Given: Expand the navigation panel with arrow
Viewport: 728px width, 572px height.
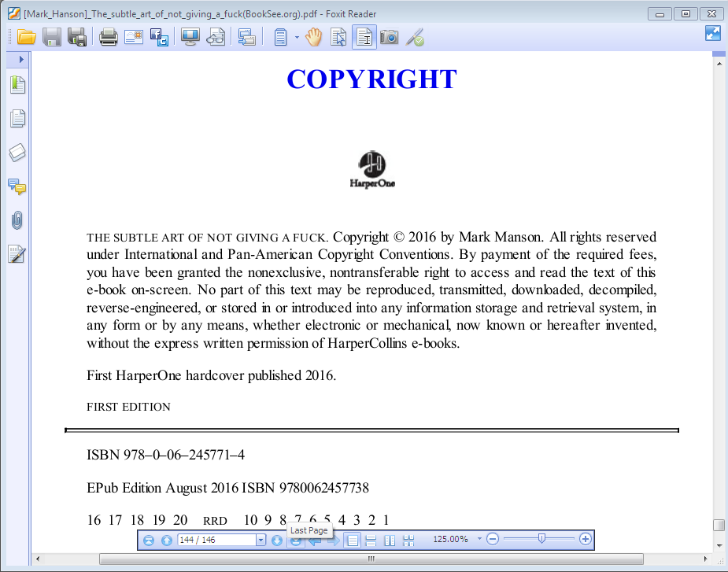Looking at the screenshot, I should 21,60.
